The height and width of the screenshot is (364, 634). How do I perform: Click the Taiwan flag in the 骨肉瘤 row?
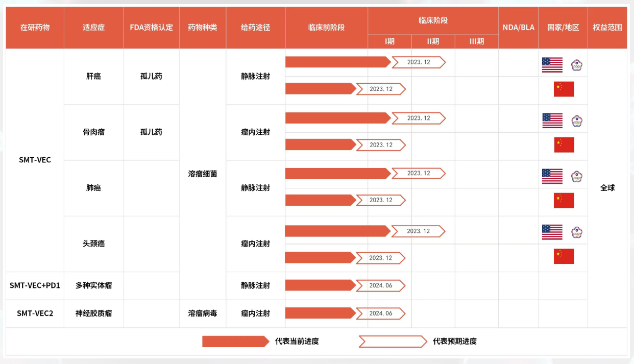[576, 120]
